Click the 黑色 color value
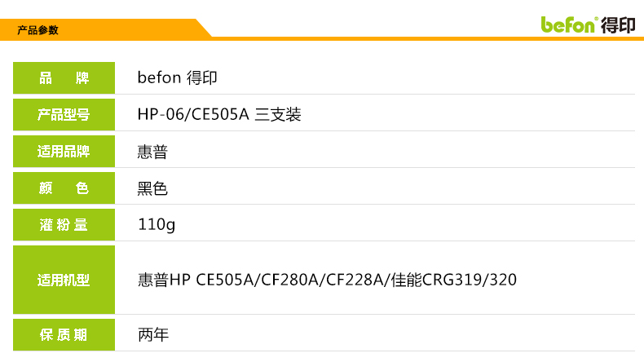Viewport: 644px width, 362px height. coord(152,188)
